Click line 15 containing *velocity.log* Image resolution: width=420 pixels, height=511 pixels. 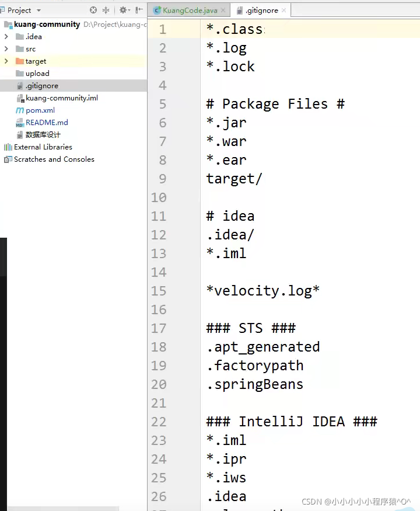pyautogui.click(x=262, y=291)
